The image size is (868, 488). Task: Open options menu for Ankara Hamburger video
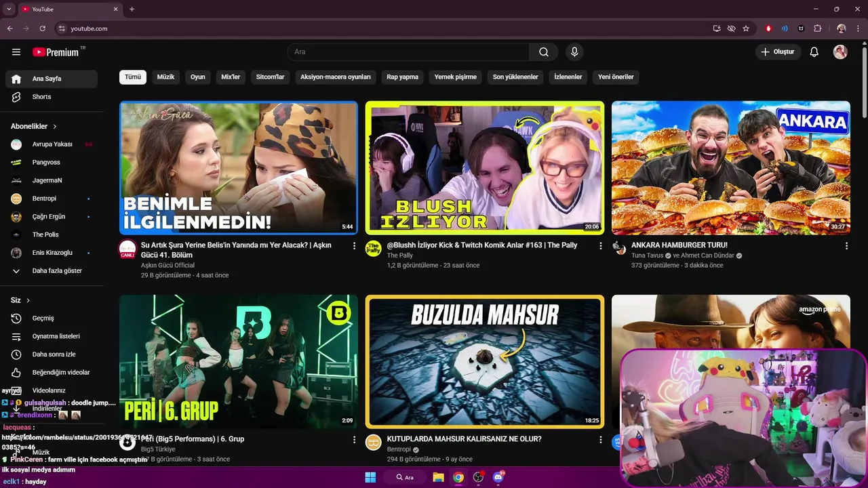pos(846,246)
